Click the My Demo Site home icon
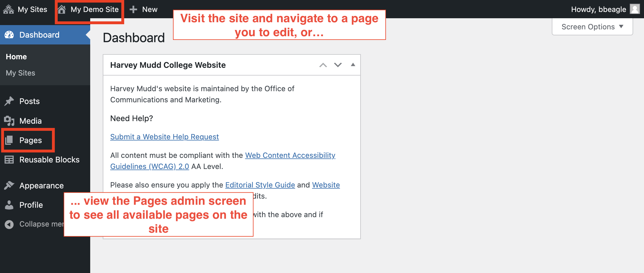This screenshot has width=644, height=273. (62, 9)
